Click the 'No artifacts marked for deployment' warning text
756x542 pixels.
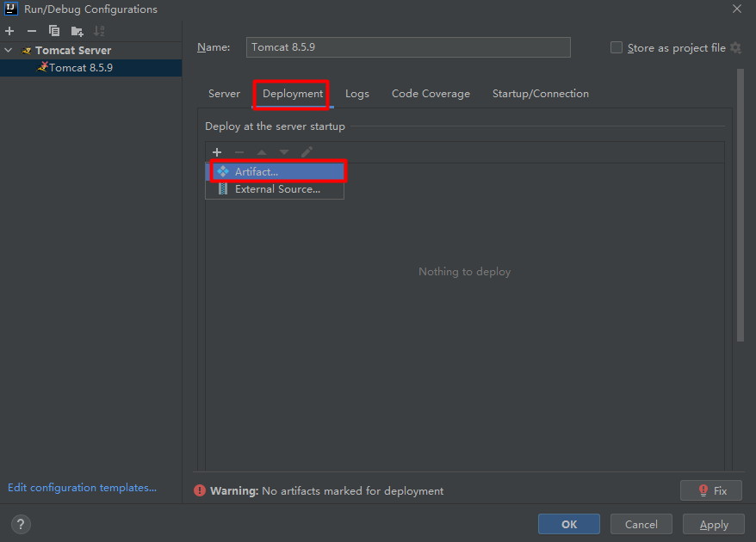[352, 491]
